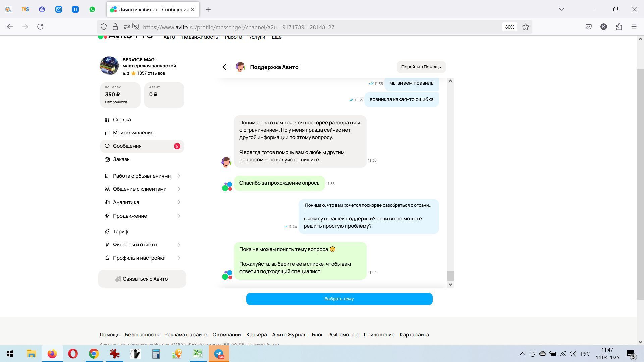
Task: Open Поддержка Авито avatar in chat header
Action: tap(240, 67)
